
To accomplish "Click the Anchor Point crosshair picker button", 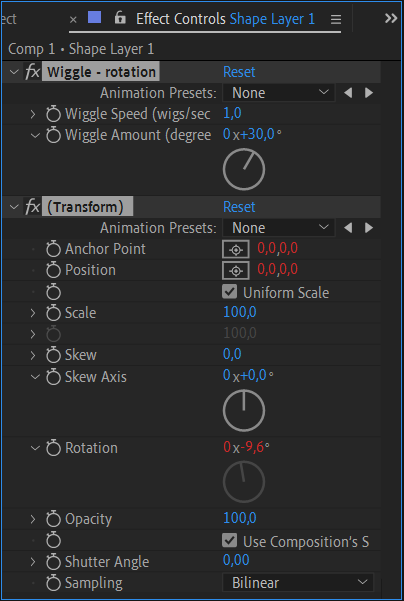I will [236, 250].
